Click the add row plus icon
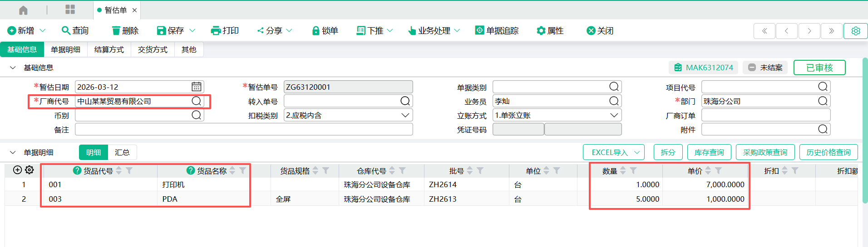 click(x=17, y=170)
